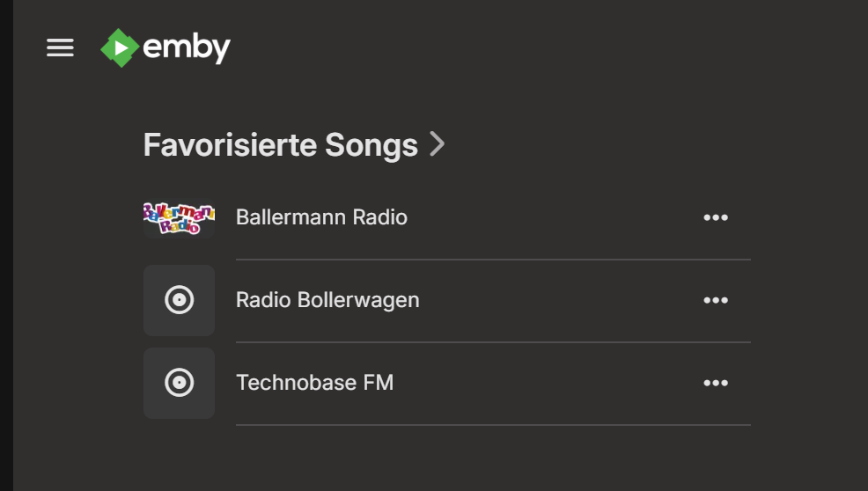
Task: Show more options for Technobase FM
Action: point(716,384)
